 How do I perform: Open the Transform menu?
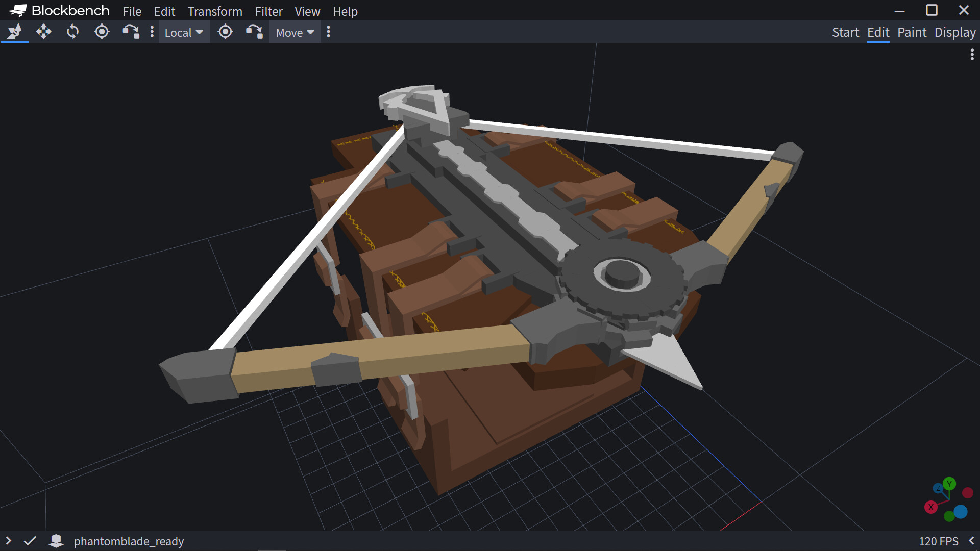tap(215, 11)
